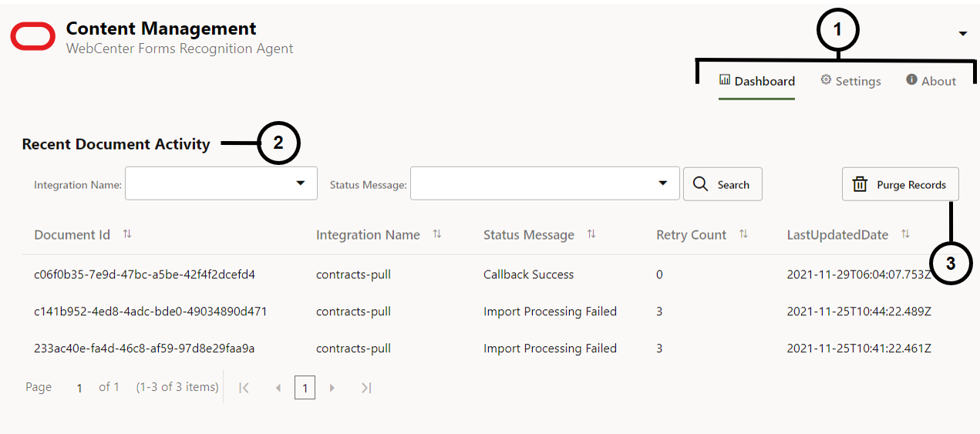Click the Purge Records button
980x434 pixels.
[x=900, y=184]
